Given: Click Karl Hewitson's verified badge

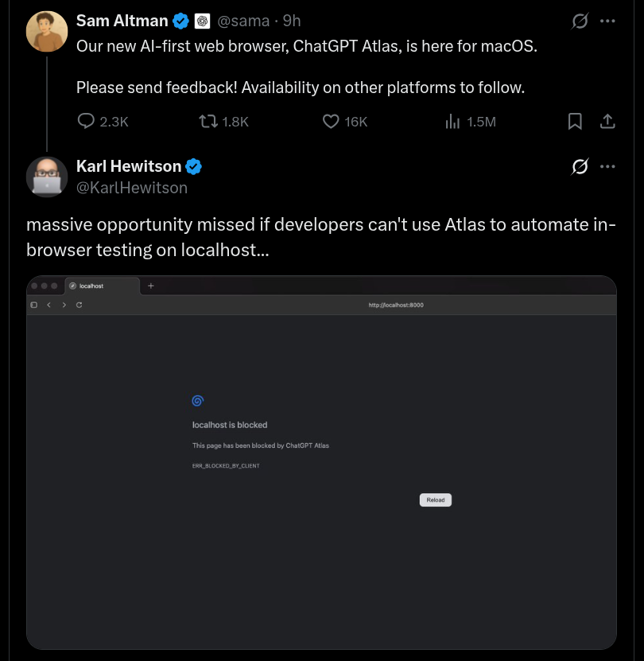Looking at the screenshot, I should coord(194,166).
